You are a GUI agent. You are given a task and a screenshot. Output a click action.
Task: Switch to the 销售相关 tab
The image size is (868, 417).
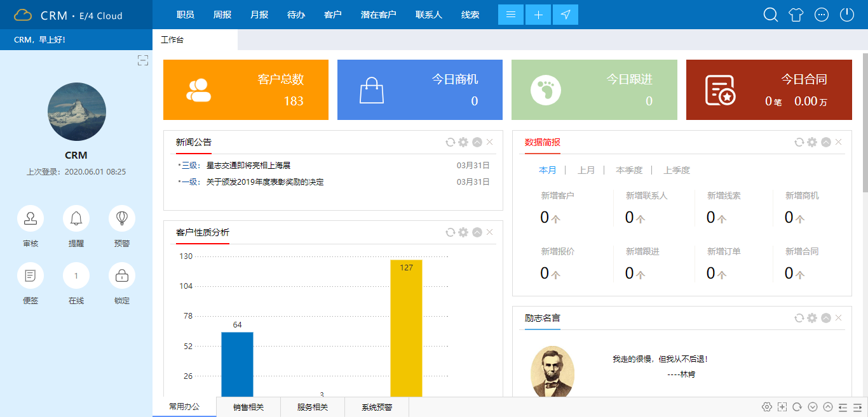(248, 407)
